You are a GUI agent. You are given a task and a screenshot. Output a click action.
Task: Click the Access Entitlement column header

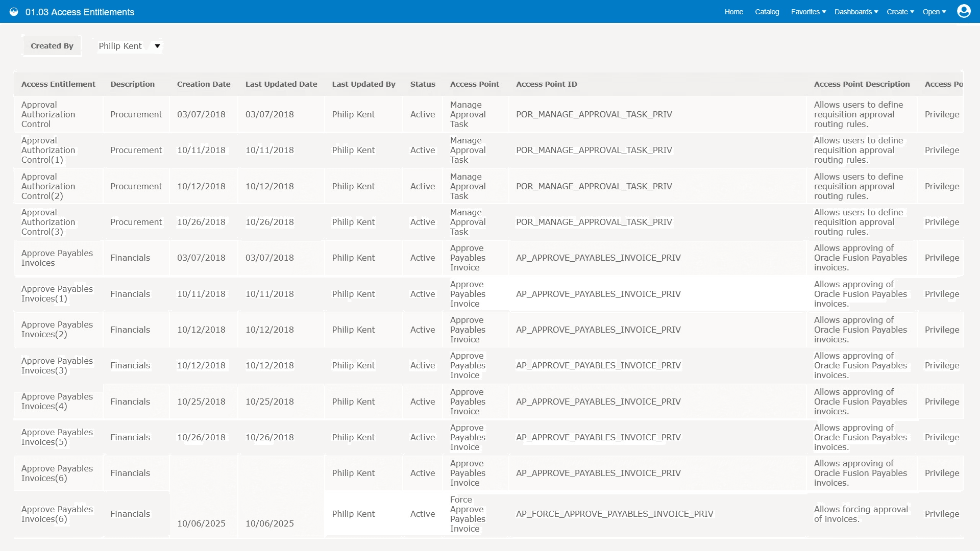(58, 84)
